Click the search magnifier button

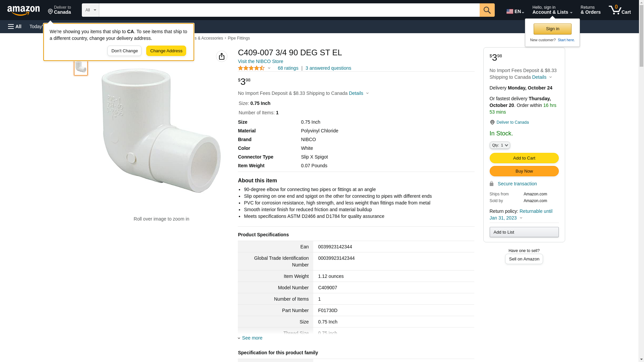(x=487, y=10)
